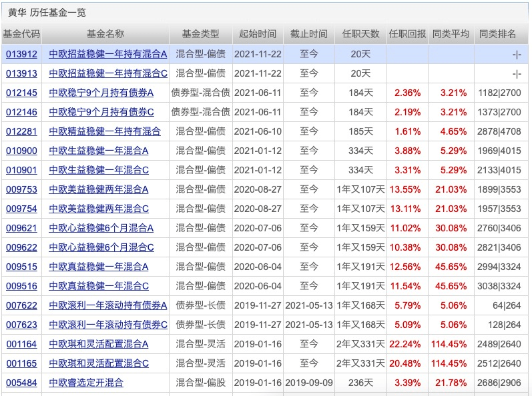This screenshot has height=396, width=532.
Task: Click the 起始时间 column header
Action: pyautogui.click(x=258, y=34)
